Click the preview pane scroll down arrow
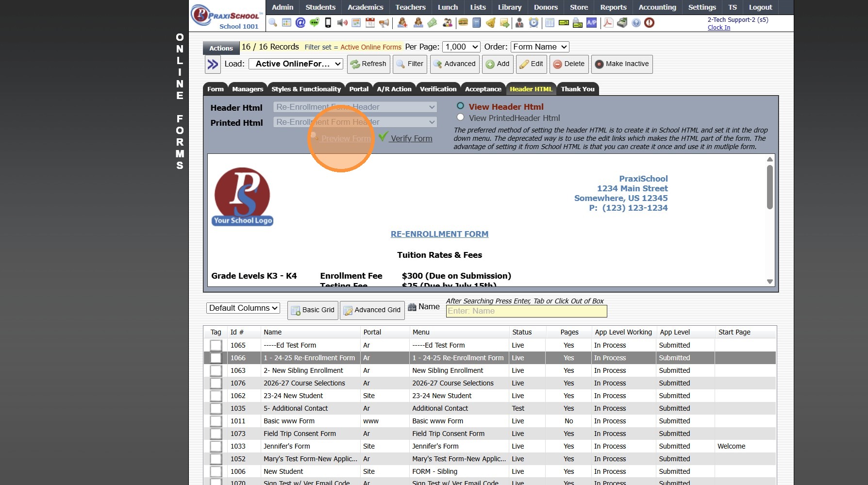 [769, 282]
